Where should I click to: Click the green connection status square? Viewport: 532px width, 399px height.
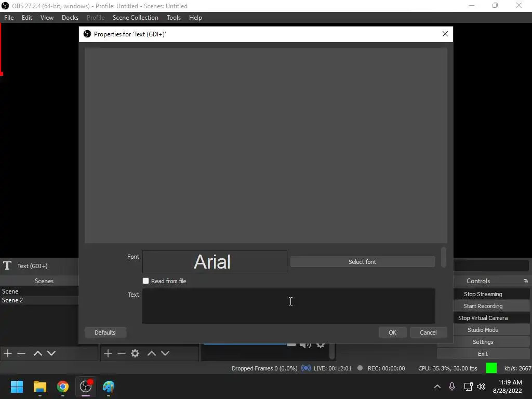tap(491, 368)
